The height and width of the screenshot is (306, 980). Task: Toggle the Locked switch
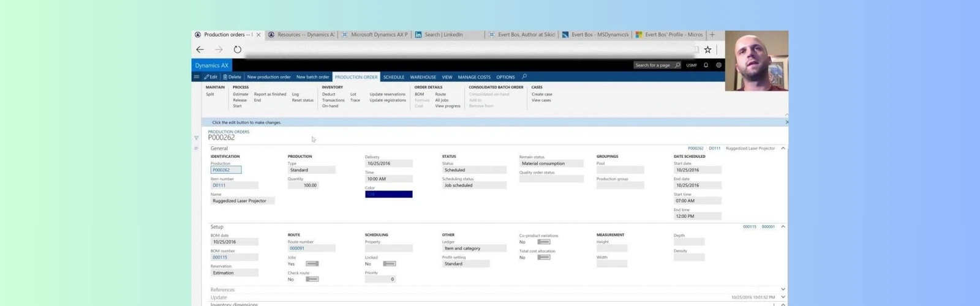[x=390, y=264]
